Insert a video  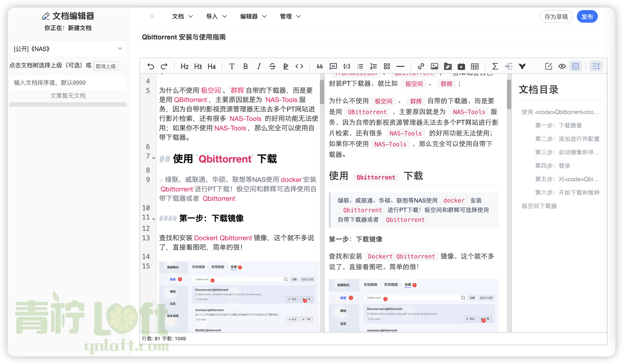pos(461,66)
